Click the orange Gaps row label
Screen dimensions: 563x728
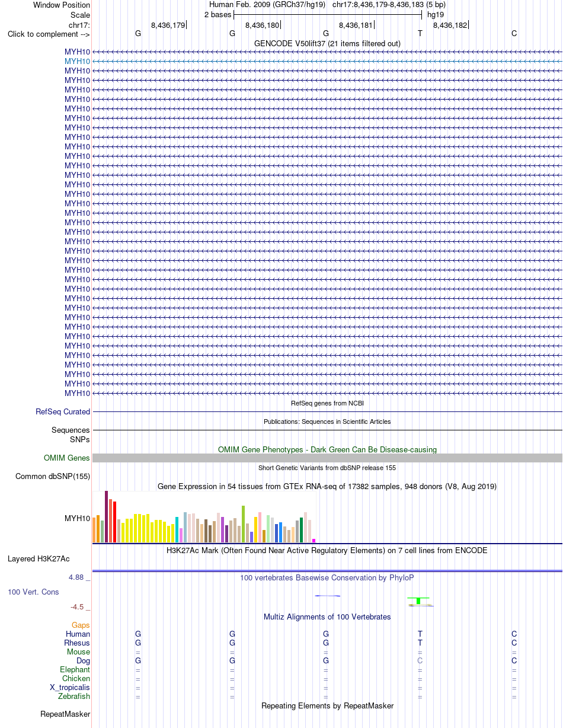pos(81,625)
